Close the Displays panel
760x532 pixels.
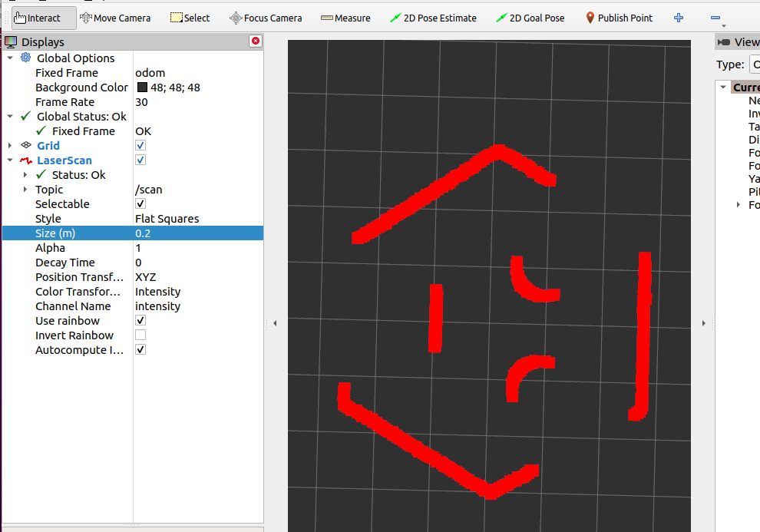[255, 41]
